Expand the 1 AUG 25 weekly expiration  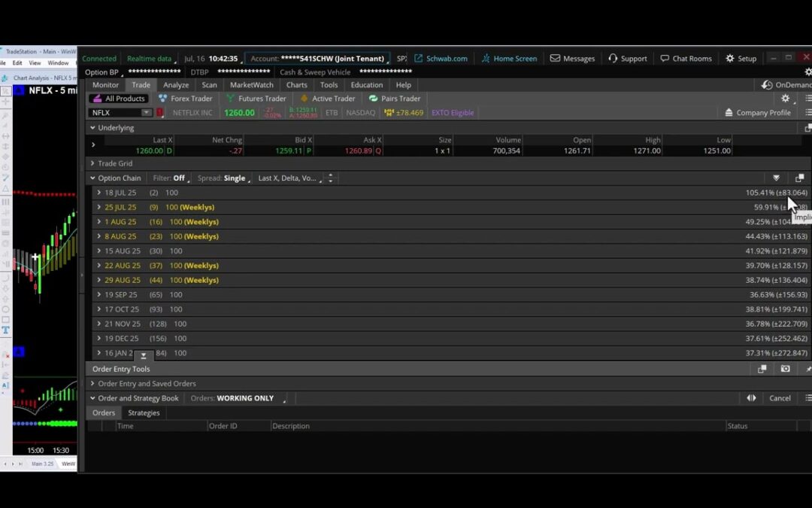[99, 221]
